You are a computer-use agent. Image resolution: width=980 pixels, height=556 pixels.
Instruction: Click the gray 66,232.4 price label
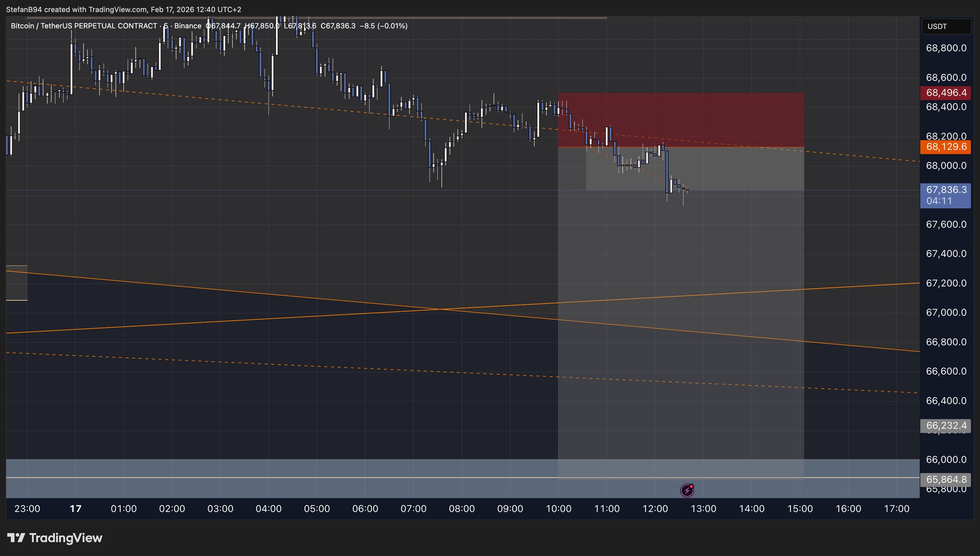tap(946, 425)
